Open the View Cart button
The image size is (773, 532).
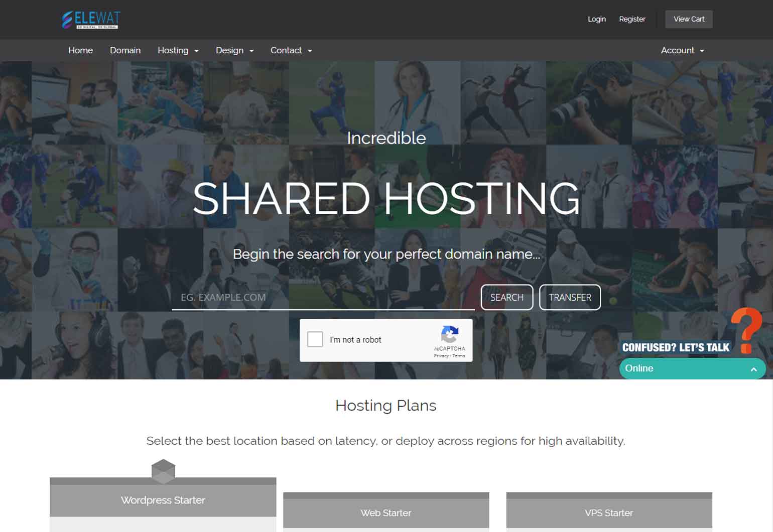pos(689,19)
